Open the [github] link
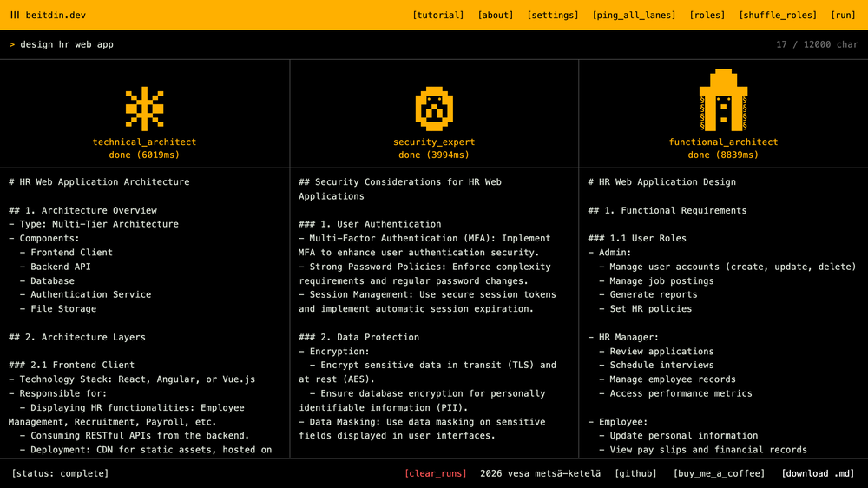Screen dimensions: 868x488 [635, 473]
